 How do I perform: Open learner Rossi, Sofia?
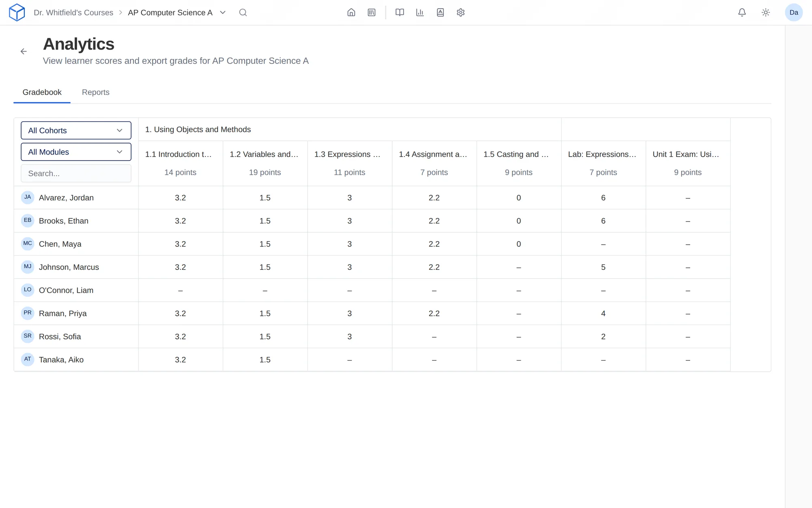click(60, 337)
